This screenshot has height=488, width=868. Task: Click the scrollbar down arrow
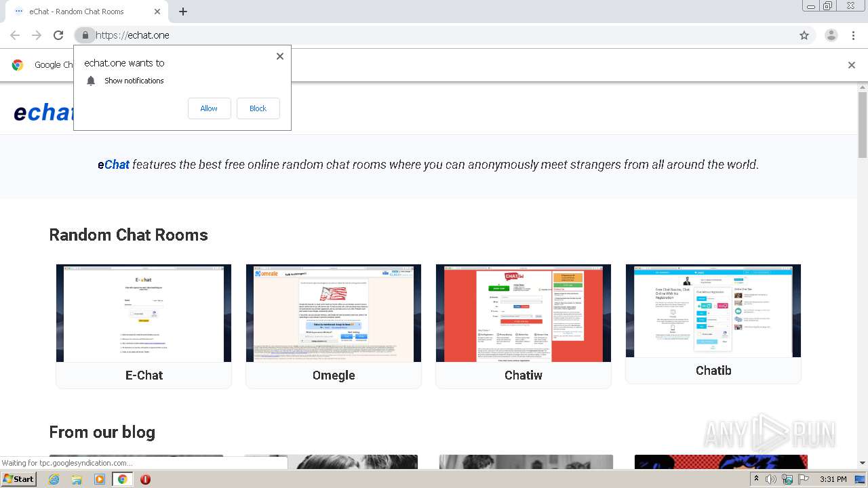click(x=863, y=463)
